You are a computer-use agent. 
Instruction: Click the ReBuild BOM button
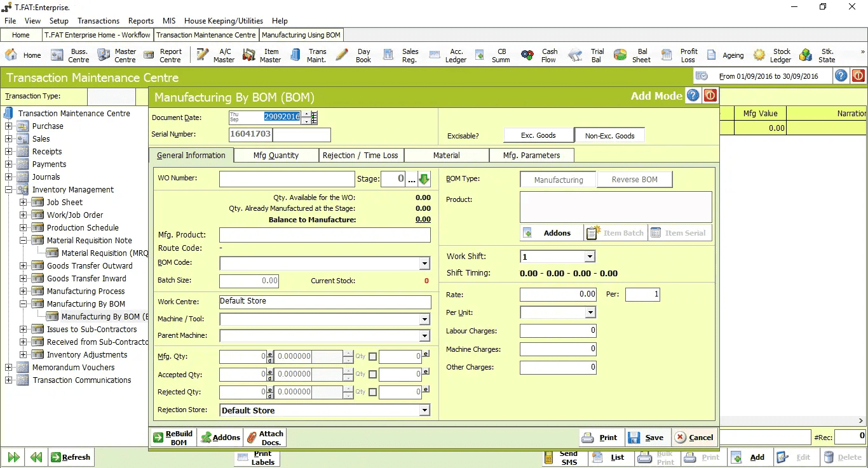(172, 438)
